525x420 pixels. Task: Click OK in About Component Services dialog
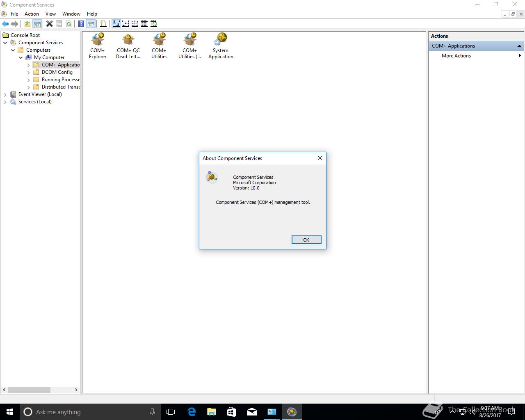[x=306, y=240]
